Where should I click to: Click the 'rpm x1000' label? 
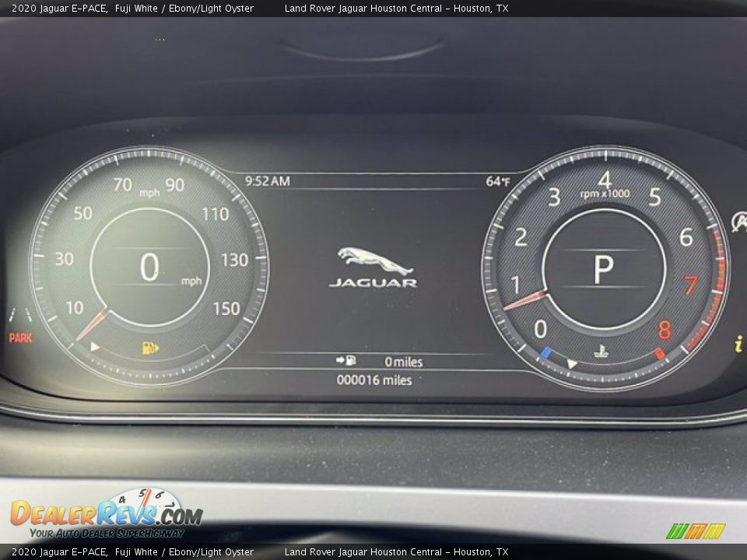[x=605, y=194]
